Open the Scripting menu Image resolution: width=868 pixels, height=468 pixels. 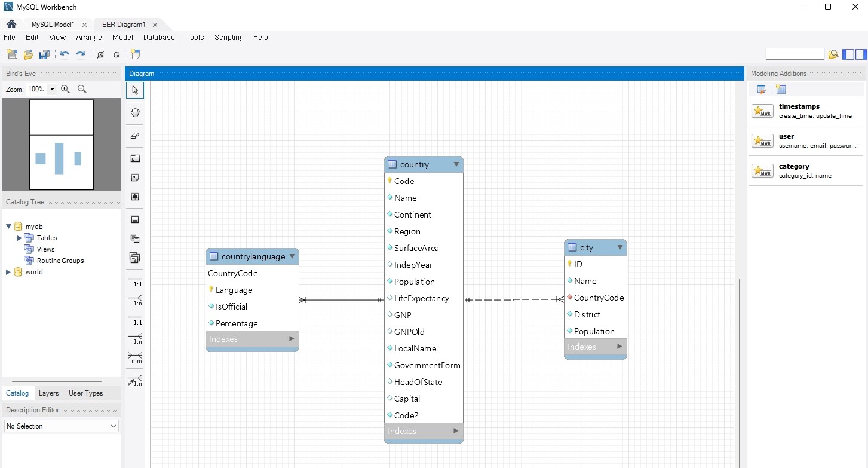pyautogui.click(x=229, y=37)
